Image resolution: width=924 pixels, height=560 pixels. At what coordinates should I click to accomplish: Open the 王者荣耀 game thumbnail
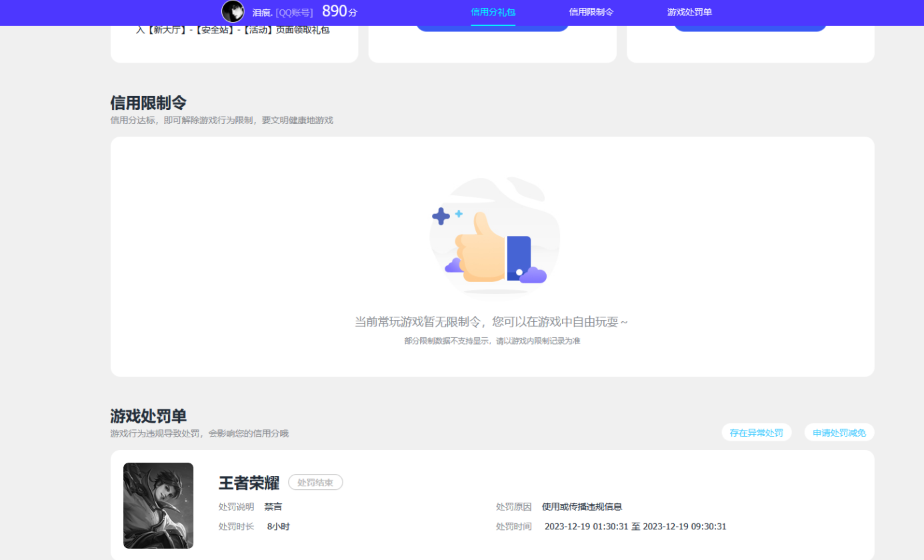point(158,505)
